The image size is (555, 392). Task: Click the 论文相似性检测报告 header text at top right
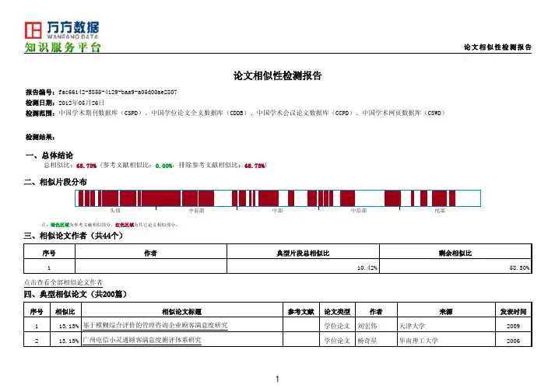(497, 47)
